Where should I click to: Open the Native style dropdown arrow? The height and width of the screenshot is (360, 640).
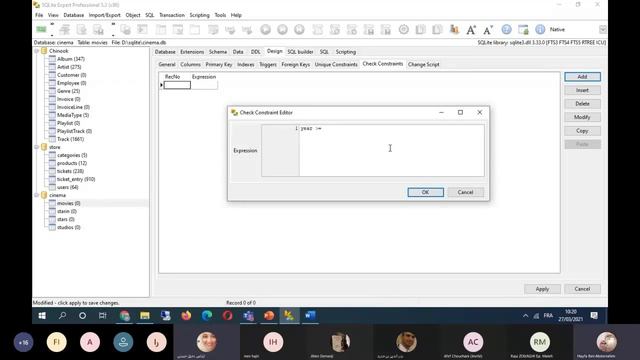point(602,29)
